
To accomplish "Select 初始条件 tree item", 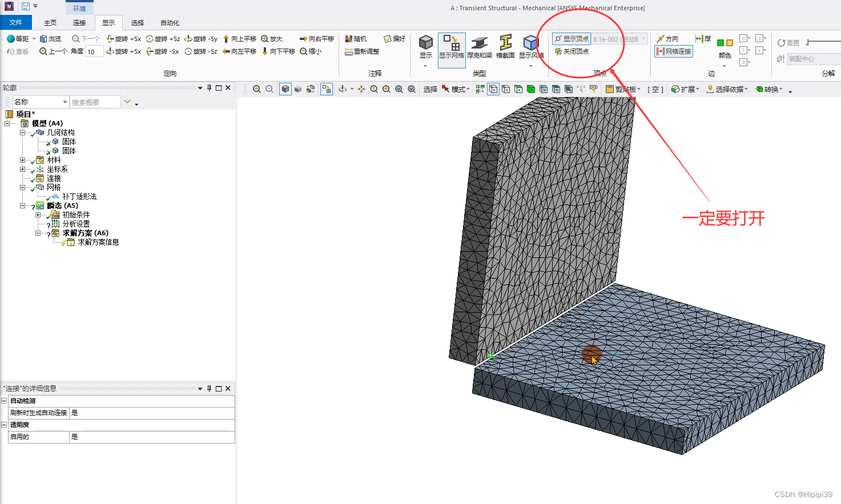I will tap(76, 215).
